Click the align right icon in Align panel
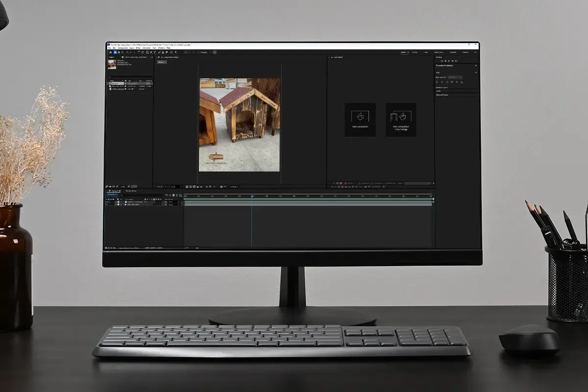 tap(447, 82)
